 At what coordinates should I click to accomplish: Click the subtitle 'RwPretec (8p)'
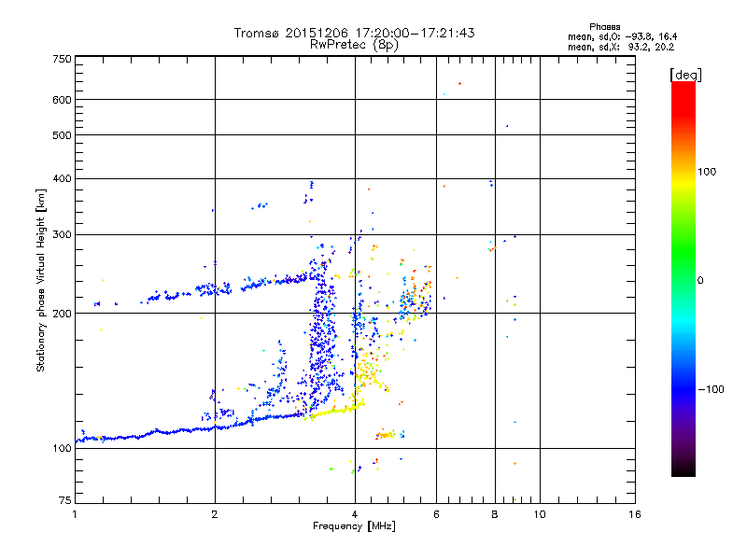pyautogui.click(x=354, y=45)
